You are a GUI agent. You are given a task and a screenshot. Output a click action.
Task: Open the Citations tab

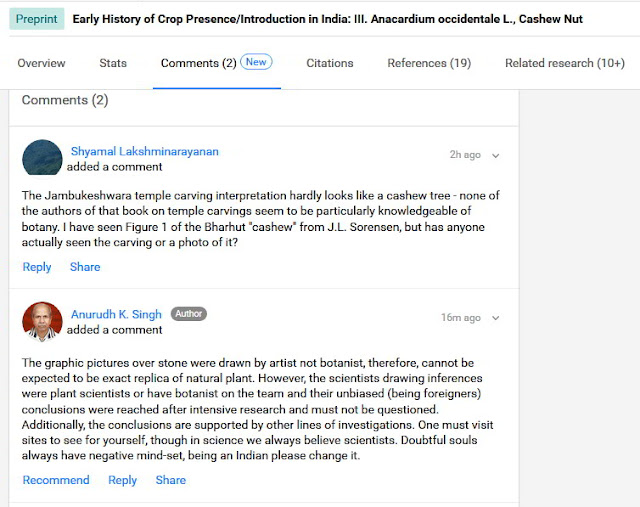pos(330,63)
